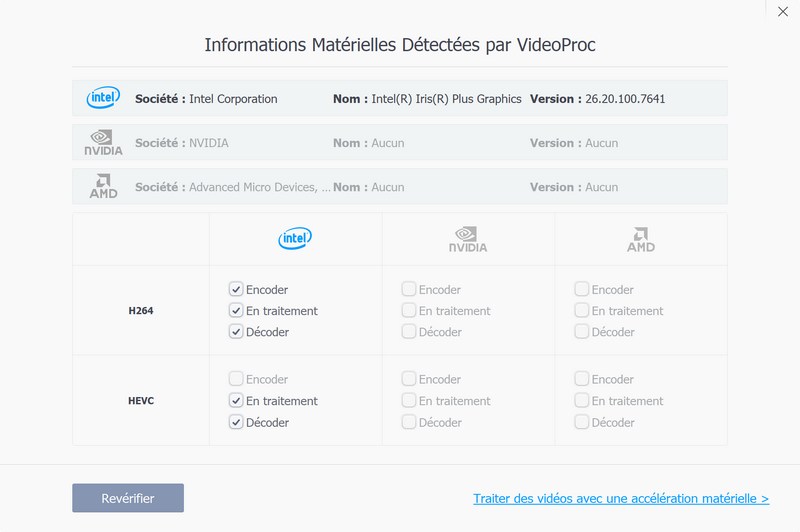The width and height of the screenshot is (800, 532).
Task: Click the Advanced Micro Devices company text
Action: [x=260, y=187]
